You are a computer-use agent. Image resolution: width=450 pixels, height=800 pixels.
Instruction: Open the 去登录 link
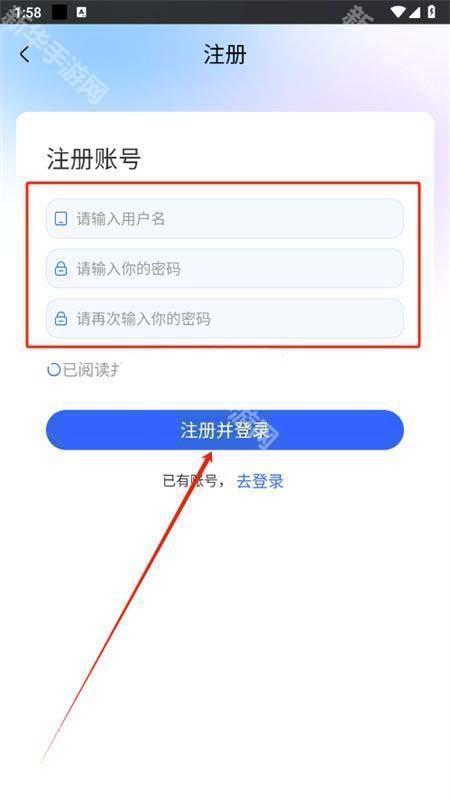pyautogui.click(x=260, y=481)
